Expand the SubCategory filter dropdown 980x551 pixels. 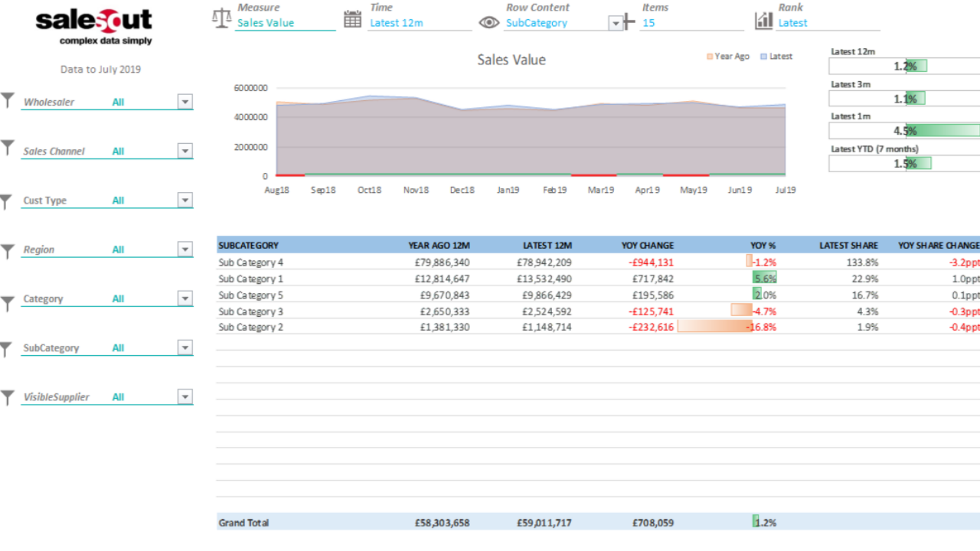click(185, 348)
